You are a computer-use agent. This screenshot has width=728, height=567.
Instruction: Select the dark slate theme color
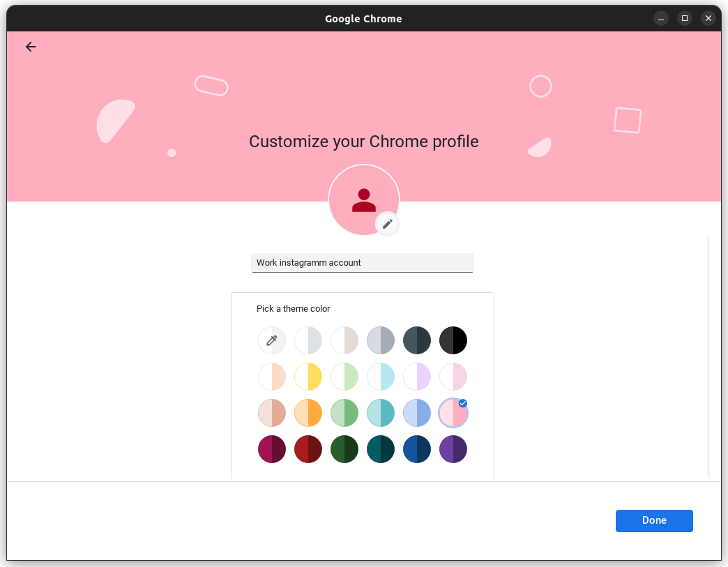coord(417,340)
